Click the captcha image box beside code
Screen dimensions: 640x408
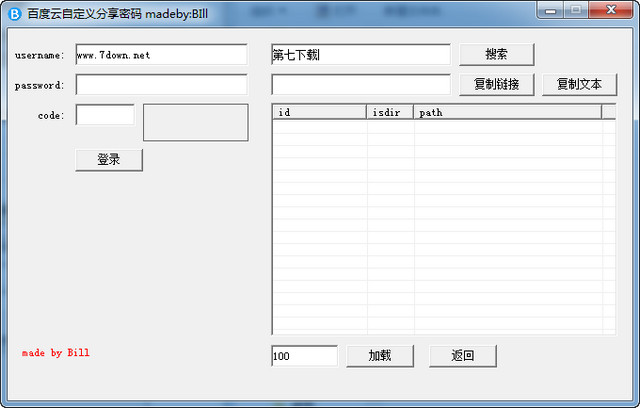tap(196, 122)
